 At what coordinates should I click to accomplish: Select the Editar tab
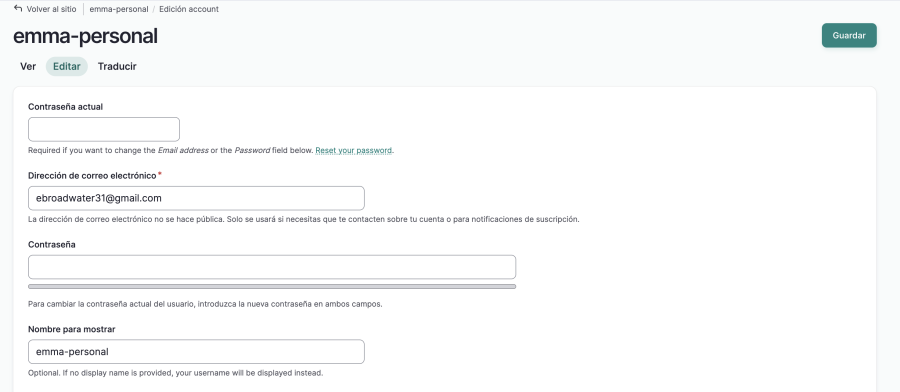click(x=67, y=67)
